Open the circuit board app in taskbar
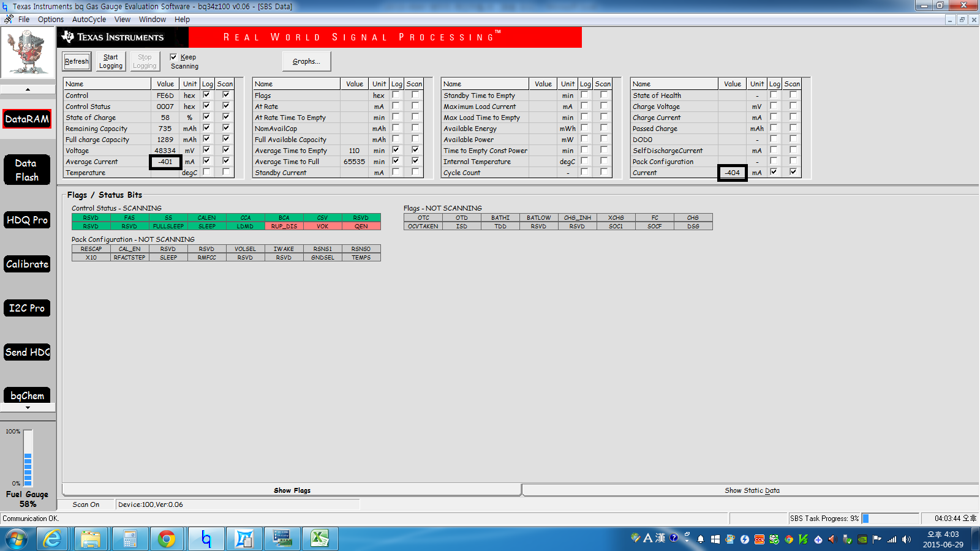The height and width of the screenshot is (551, 980). click(x=282, y=539)
